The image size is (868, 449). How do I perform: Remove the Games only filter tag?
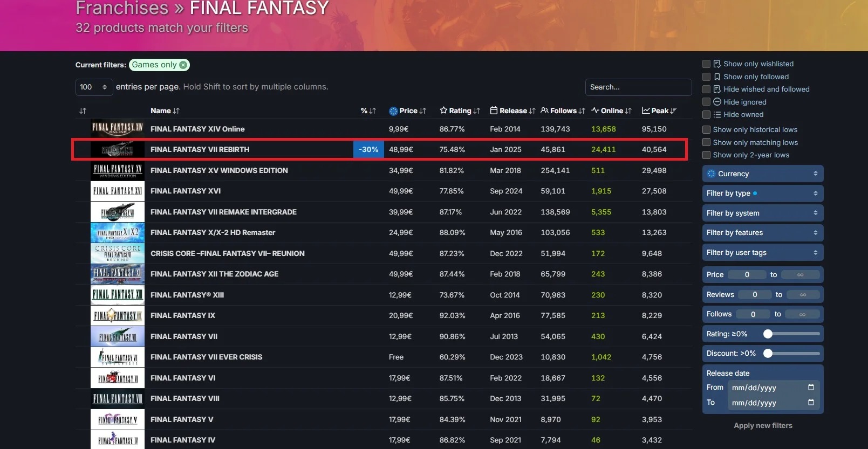pos(183,65)
